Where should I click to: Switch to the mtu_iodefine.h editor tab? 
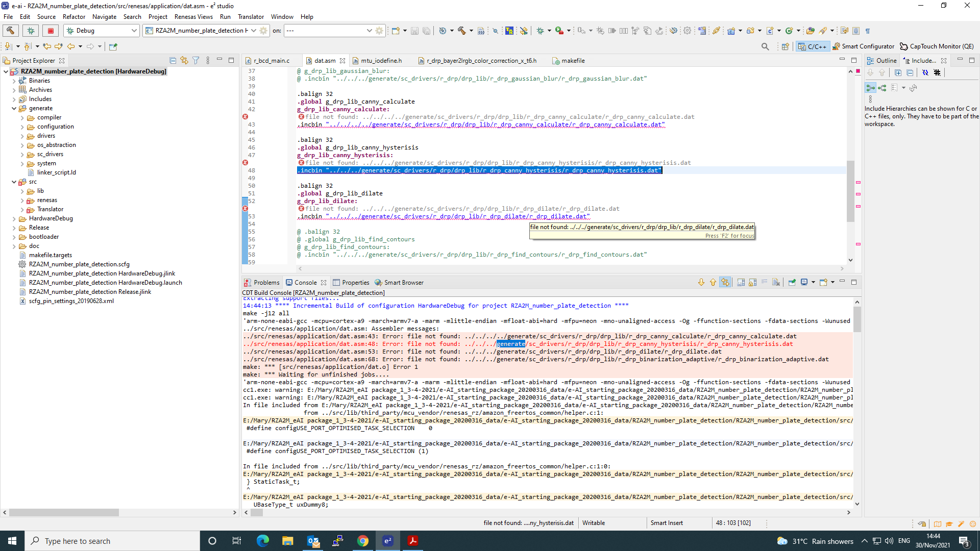point(381,61)
